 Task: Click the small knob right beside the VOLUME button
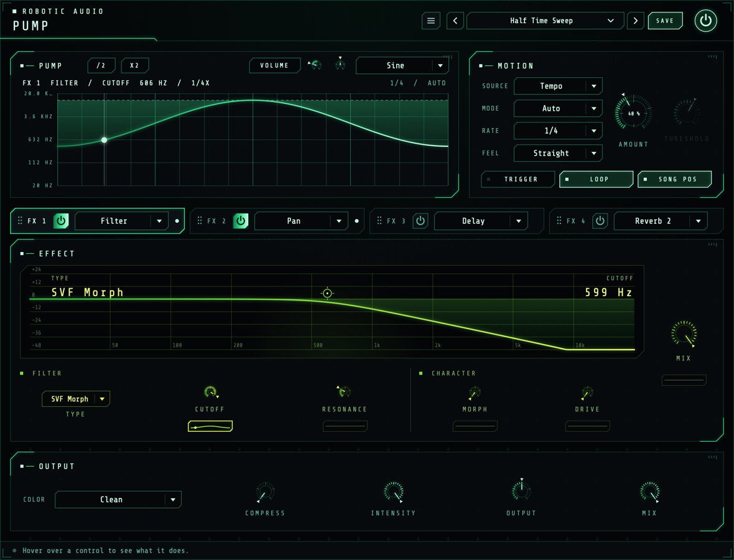[x=316, y=65]
